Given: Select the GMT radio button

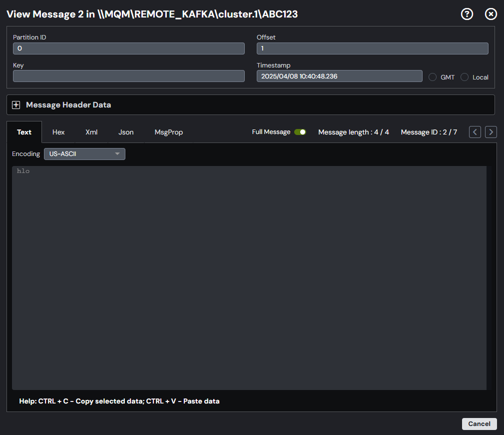Looking at the screenshot, I should 432,77.
